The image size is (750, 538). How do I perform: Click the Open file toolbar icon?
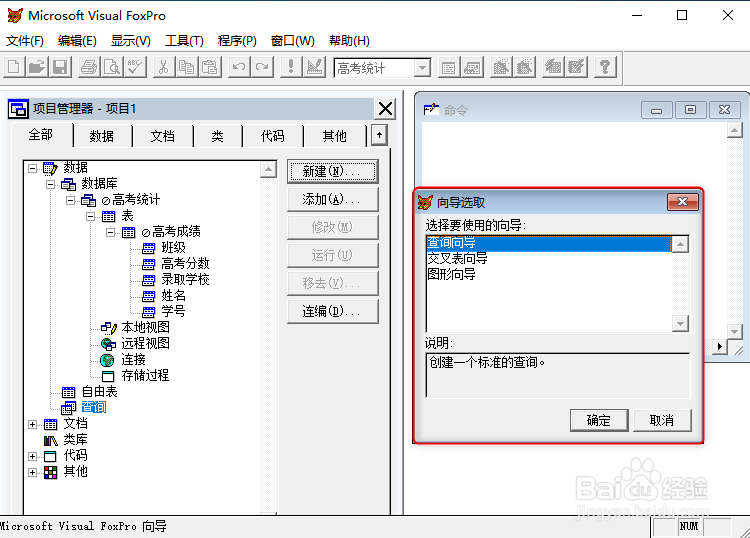click(x=37, y=67)
